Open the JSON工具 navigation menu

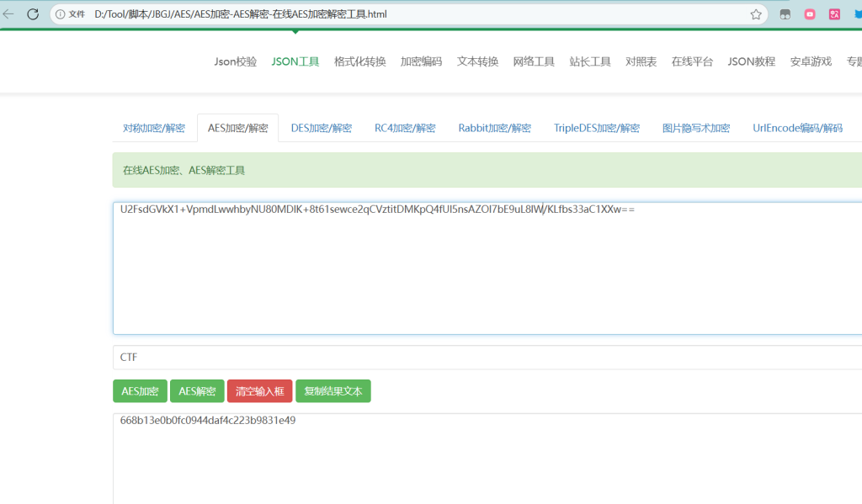click(x=295, y=61)
